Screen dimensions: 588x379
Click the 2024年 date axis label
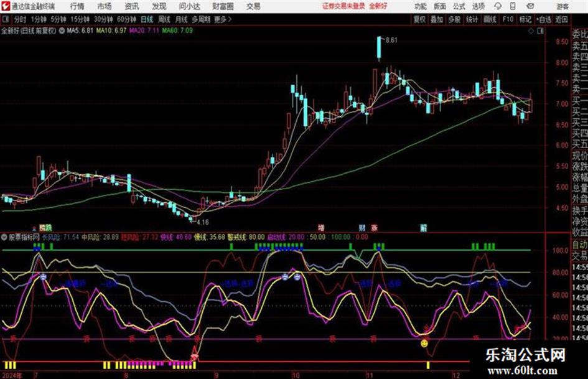(x=11, y=375)
